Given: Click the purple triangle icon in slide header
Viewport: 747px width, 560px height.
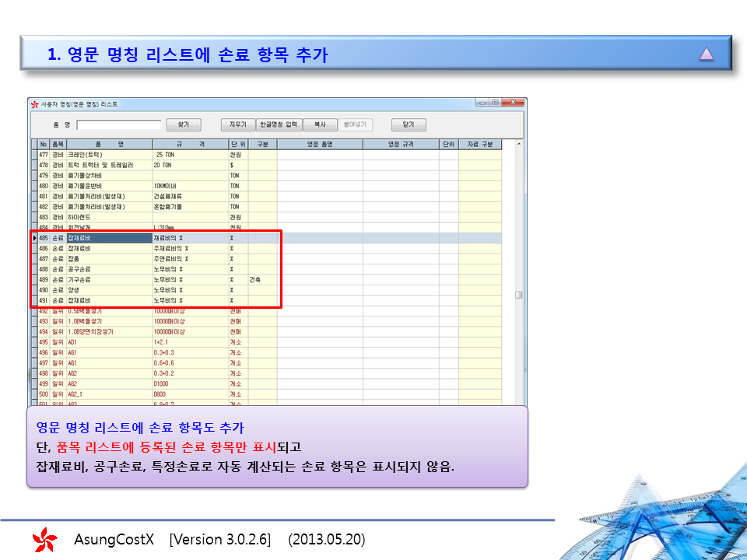Looking at the screenshot, I should click(x=706, y=54).
